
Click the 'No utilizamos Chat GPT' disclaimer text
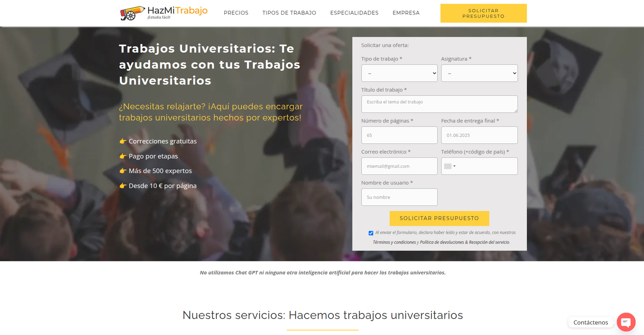pos(323,273)
